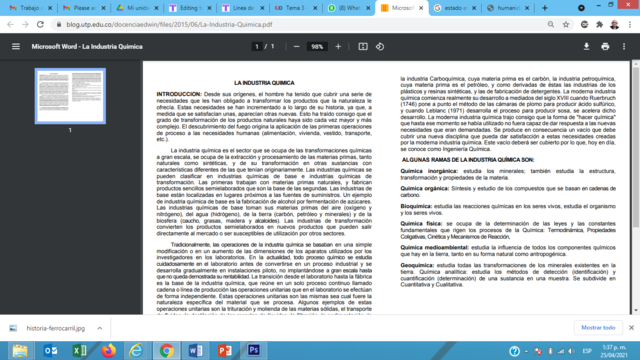Image resolution: width=640 pixels, height=360 pixels.
Task: Click the tab search circle icon
Action: click(581, 8)
